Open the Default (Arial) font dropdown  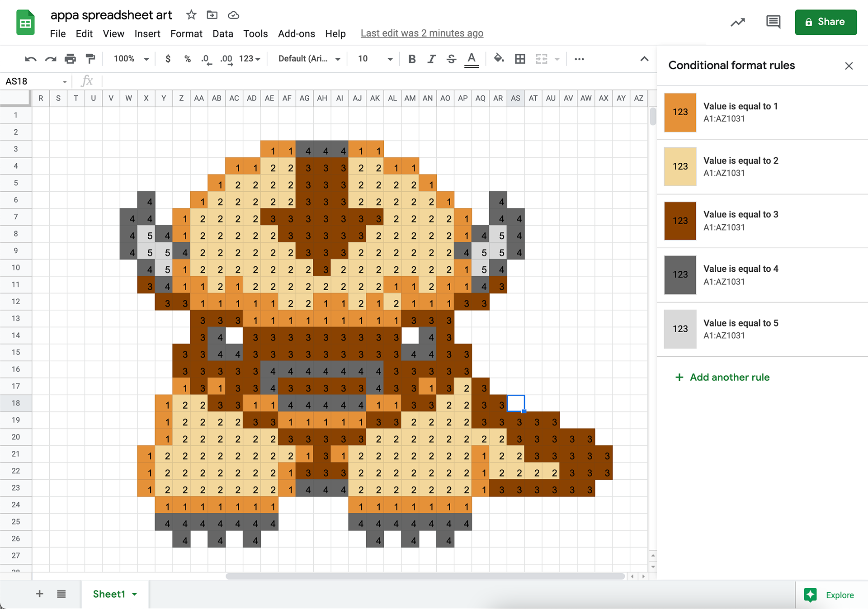pyautogui.click(x=309, y=59)
